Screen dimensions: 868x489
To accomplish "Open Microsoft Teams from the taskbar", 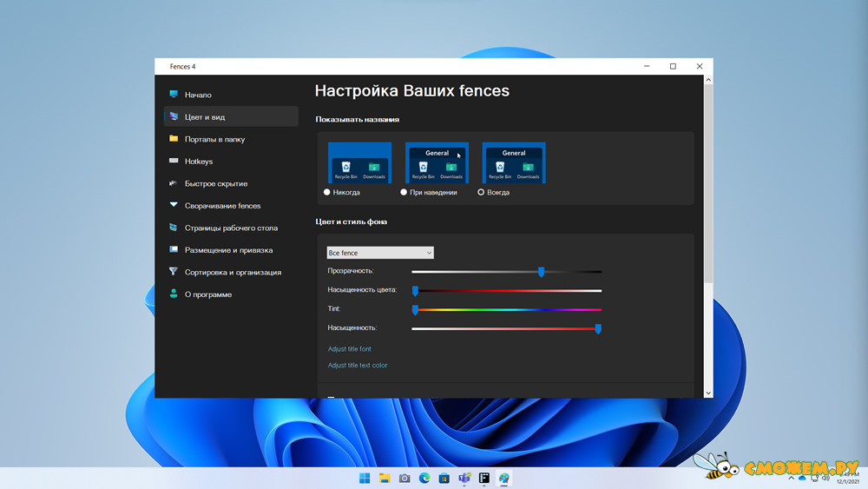I will (464, 478).
